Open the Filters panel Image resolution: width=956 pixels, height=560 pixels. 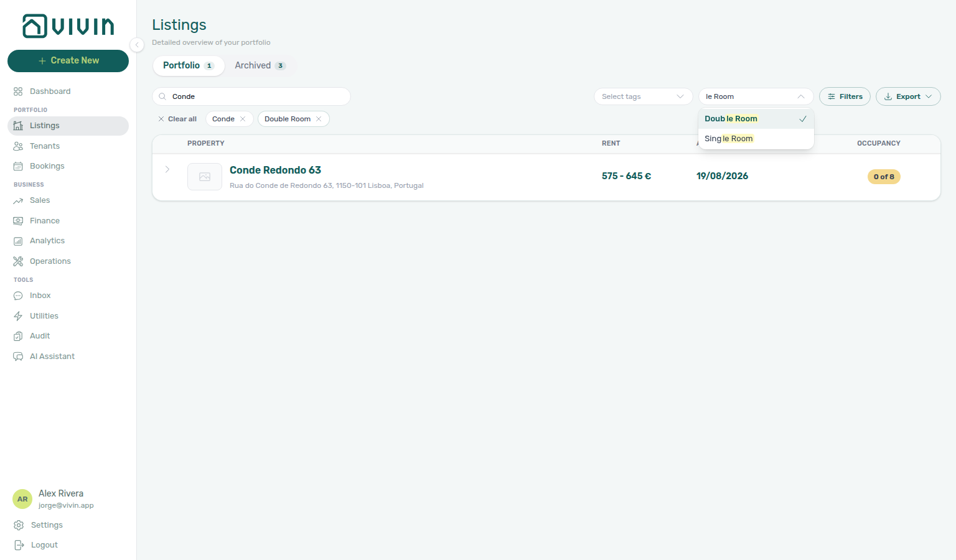(x=845, y=96)
